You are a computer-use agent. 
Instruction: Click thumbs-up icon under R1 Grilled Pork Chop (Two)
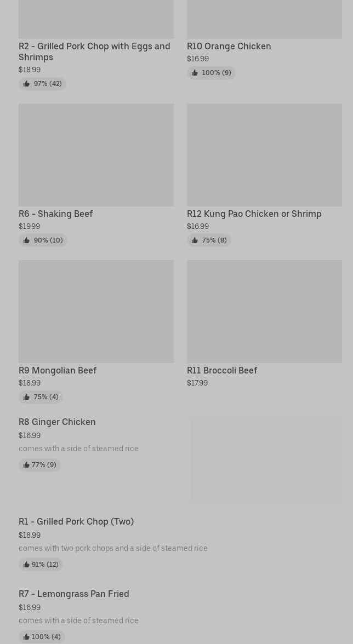pyautogui.click(x=26, y=565)
